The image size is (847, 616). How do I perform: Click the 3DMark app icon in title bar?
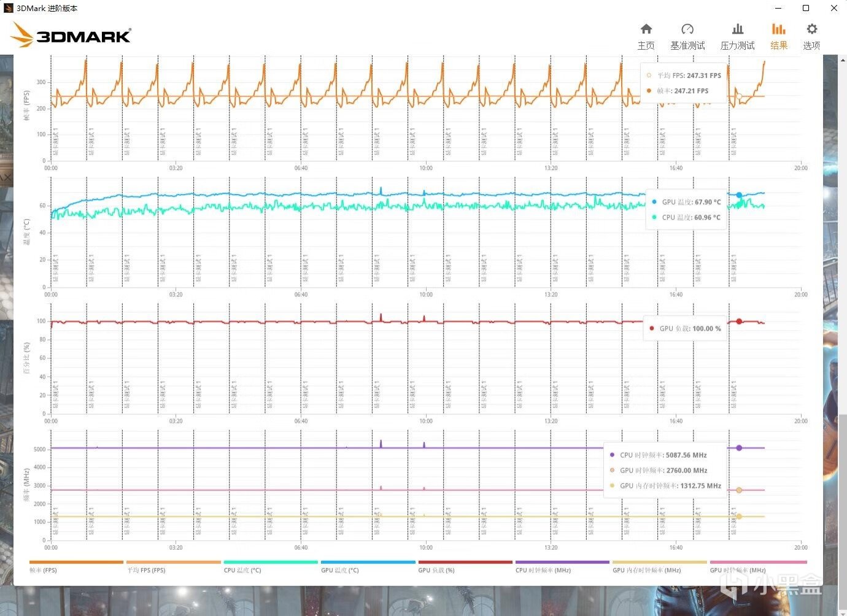[x=9, y=8]
